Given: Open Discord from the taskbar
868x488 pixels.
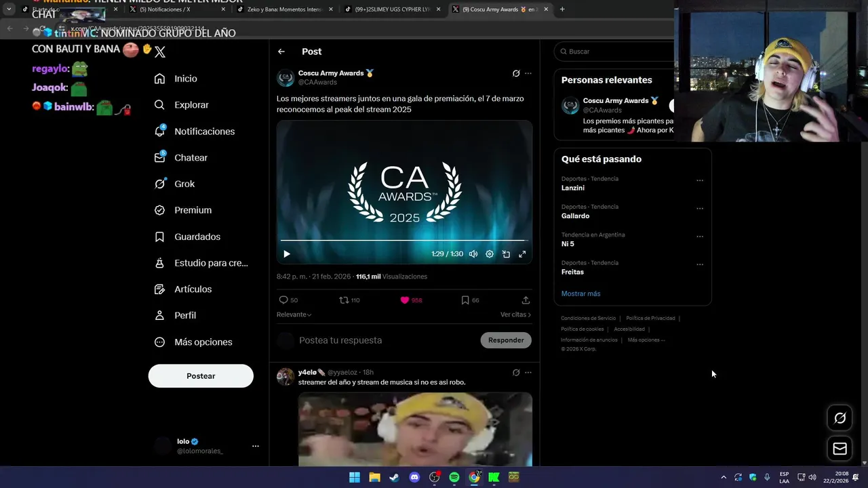Looking at the screenshot, I should pyautogui.click(x=414, y=477).
